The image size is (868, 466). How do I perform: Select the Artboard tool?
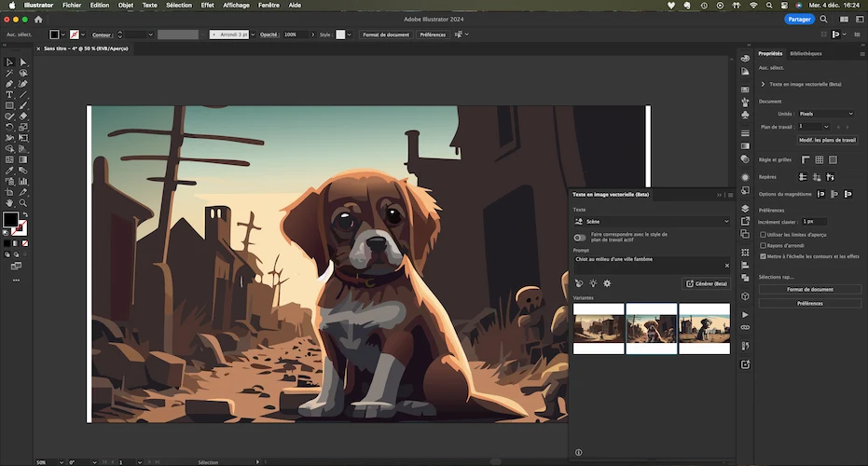pyautogui.click(x=9, y=192)
